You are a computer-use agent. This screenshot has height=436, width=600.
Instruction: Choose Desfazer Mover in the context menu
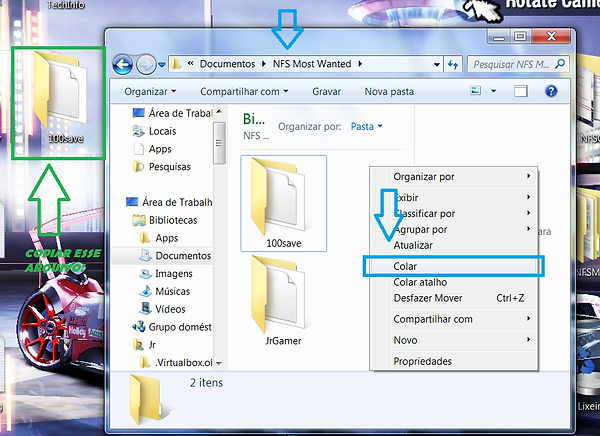tap(462, 298)
